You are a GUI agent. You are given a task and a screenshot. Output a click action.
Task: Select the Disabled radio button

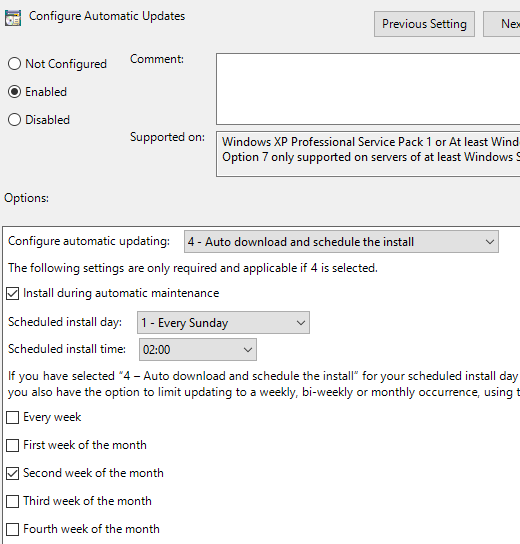click(14, 120)
